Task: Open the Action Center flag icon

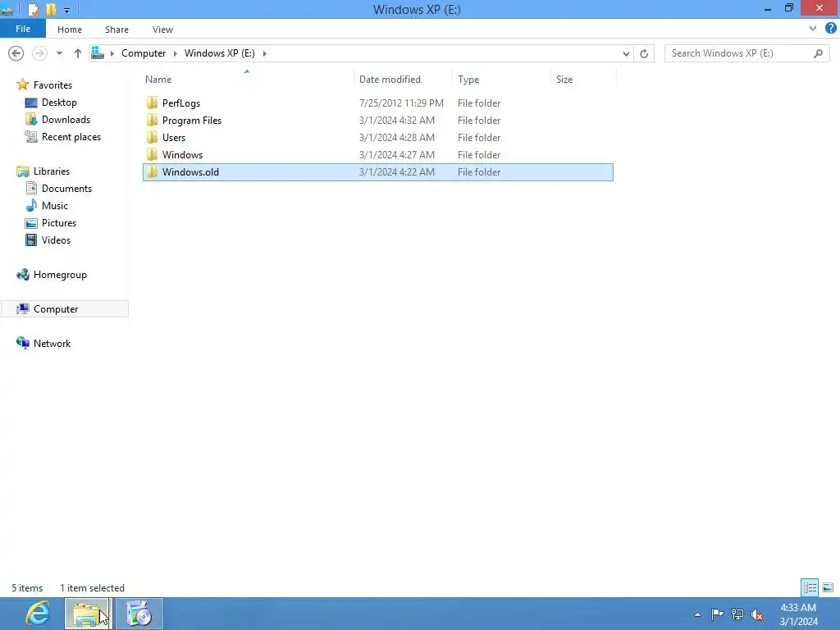Action: [717, 614]
